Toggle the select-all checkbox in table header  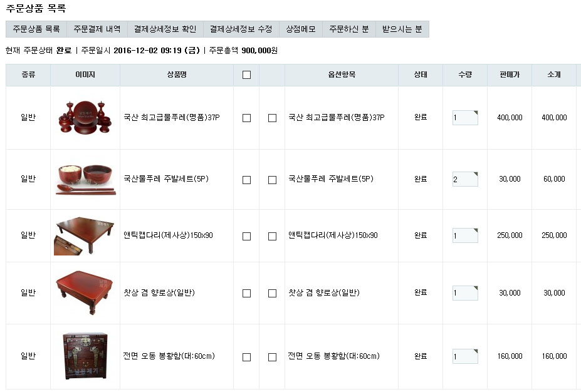click(246, 75)
